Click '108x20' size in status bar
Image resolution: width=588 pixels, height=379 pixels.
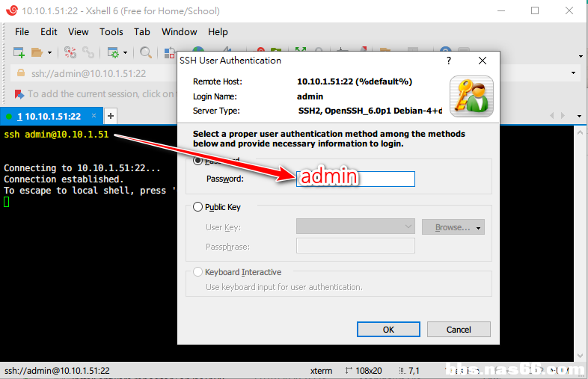pyautogui.click(x=368, y=371)
